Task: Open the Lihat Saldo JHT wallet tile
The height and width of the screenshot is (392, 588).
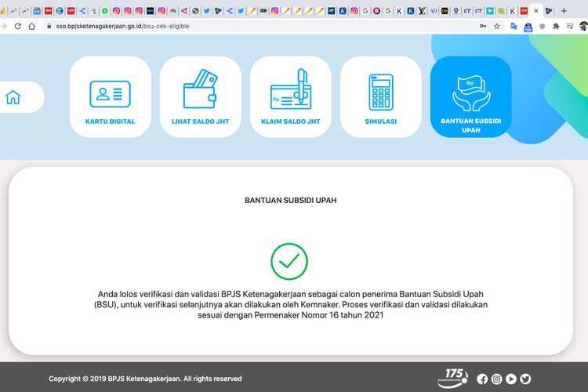Action: [x=201, y=96]
